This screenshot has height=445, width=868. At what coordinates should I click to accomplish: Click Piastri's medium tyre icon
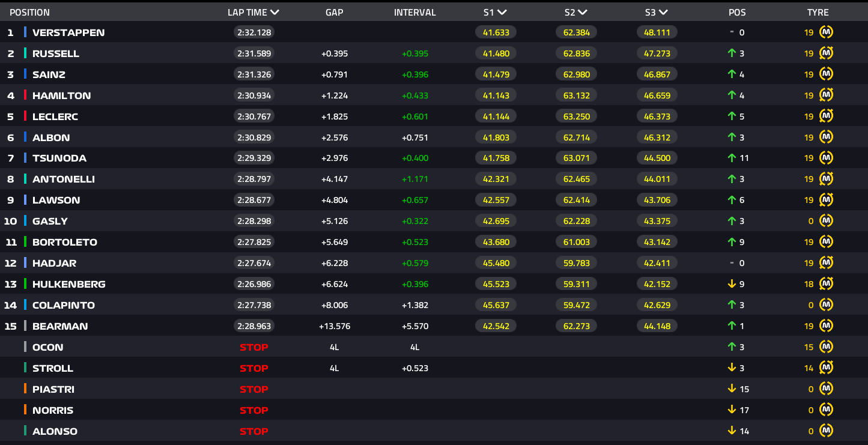click(827, 389)
